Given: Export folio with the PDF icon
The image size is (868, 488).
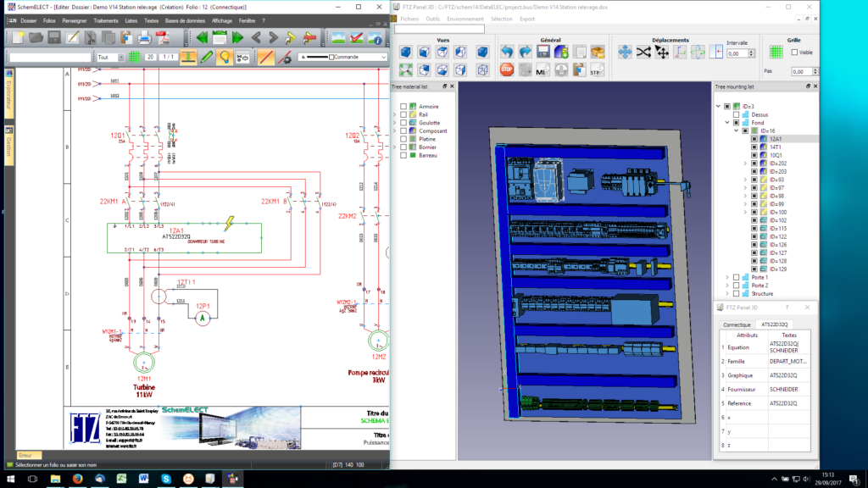Looking at the screenshot, I should (x=163, y=37).
